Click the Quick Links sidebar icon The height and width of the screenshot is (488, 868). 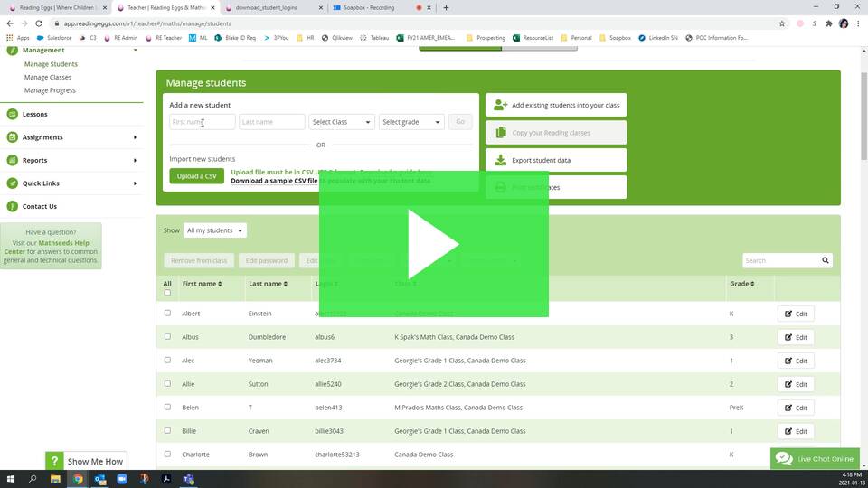click(x=12, y=183)
